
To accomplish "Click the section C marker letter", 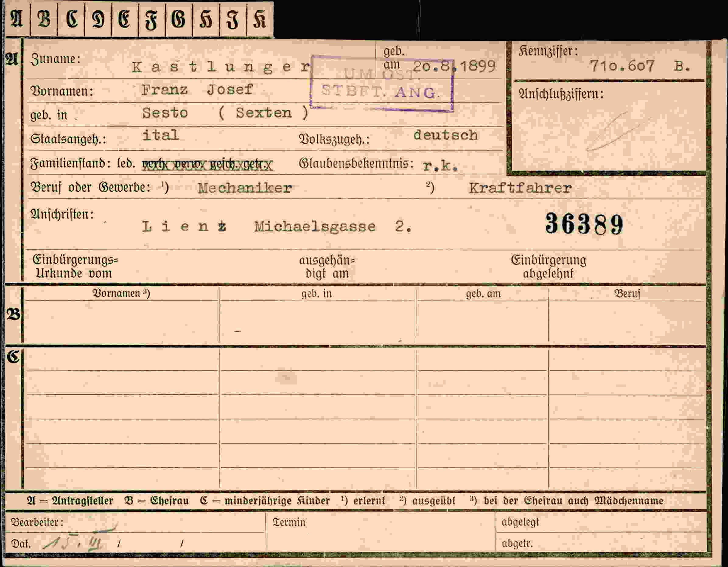I will point(13,357).
